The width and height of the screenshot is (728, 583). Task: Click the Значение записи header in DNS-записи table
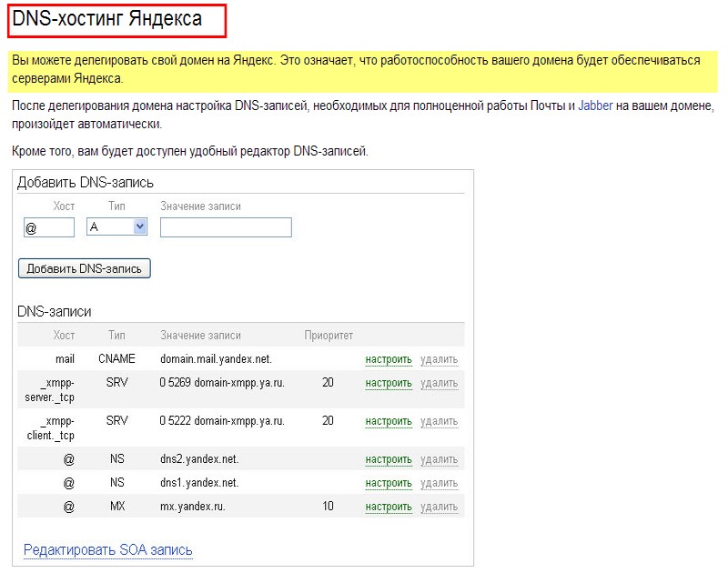pyautogui.click(x=200, y=335)
